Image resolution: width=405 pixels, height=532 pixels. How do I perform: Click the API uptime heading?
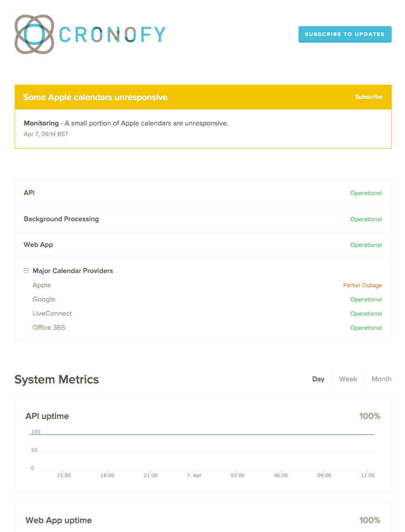47,416
